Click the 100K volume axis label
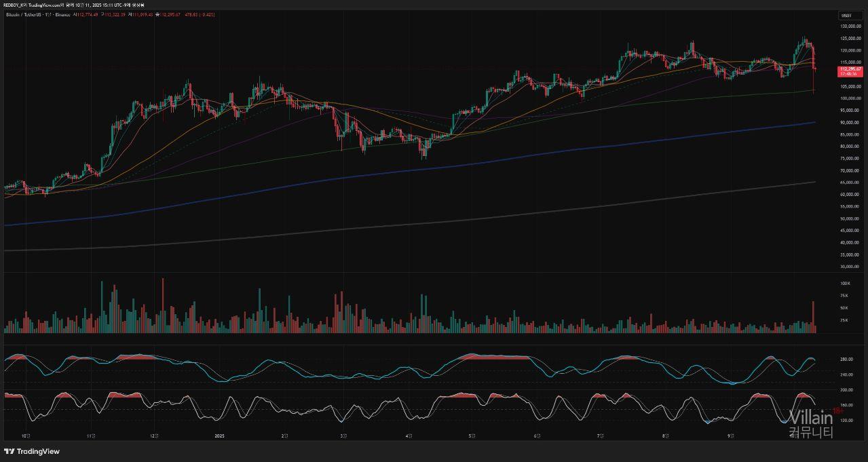The image size is (868, 462). pos(845,283)
